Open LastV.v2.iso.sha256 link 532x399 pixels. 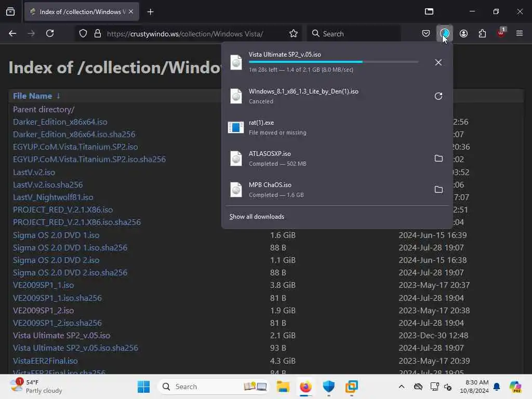pyautogui.click(x=48, y=184)
